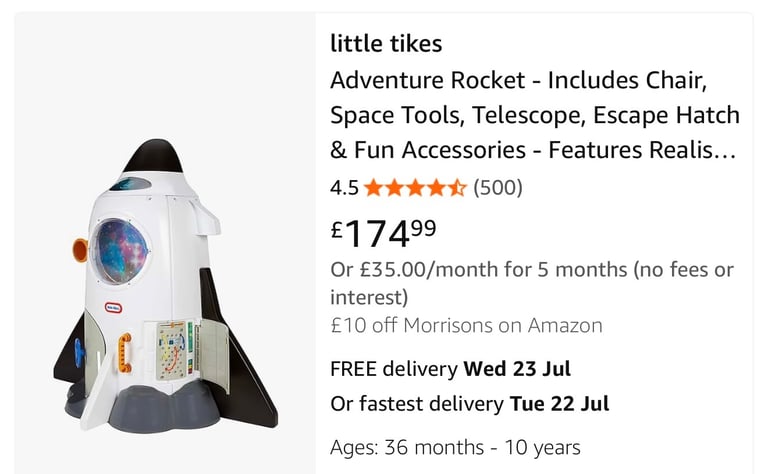Click the space tools control panel board
Image resolution: width=768 pixels, height=474 pixels.
[171, 351]
